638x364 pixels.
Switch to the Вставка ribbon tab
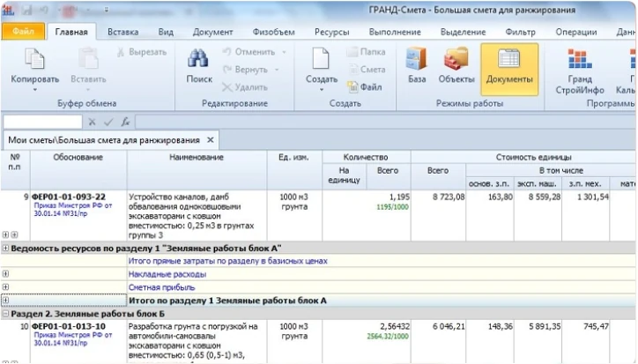pyautogui.click(x=122, y=32)
